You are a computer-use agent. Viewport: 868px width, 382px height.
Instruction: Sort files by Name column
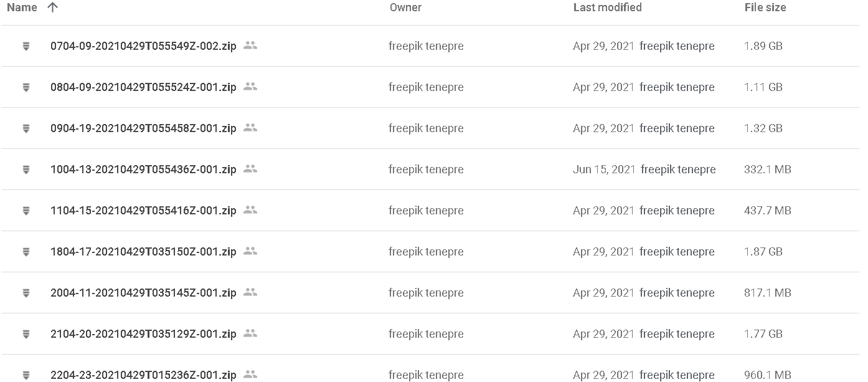coord(22,7)
